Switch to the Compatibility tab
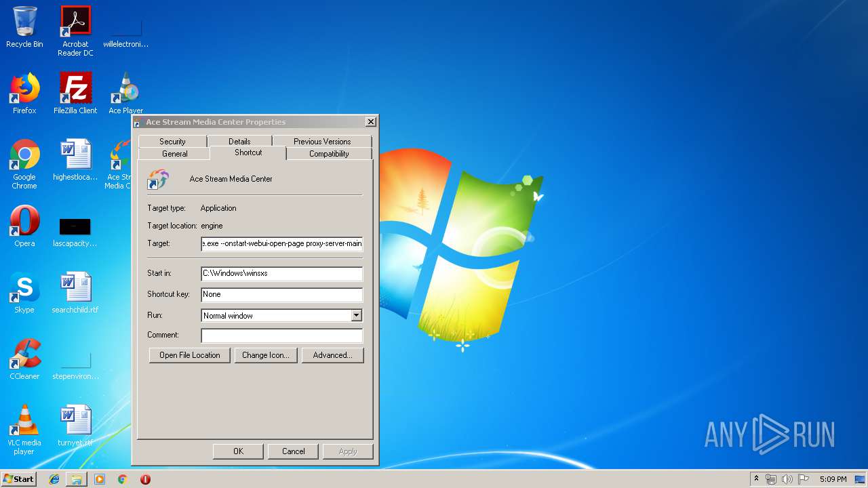The height and width of the screenshot is (488, 868). [x=329, y=154]
